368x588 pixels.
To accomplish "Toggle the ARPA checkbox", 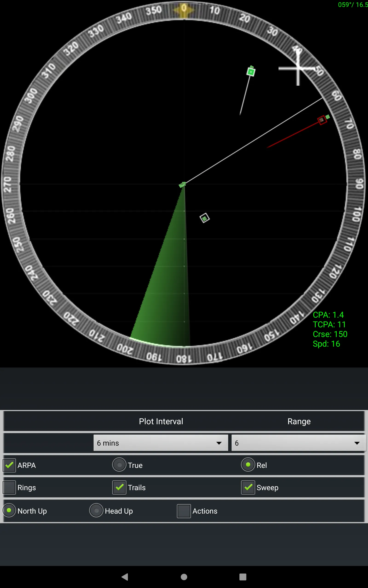I will coord(9,465).
